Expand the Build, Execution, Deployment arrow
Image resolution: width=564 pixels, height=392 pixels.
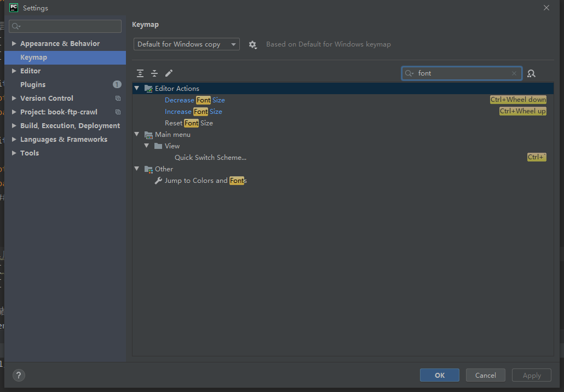[x=14, y=125]
